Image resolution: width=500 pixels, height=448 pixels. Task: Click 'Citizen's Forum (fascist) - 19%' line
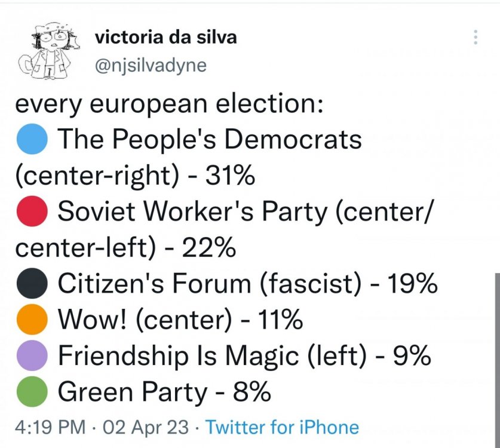[x=247, y=284]
